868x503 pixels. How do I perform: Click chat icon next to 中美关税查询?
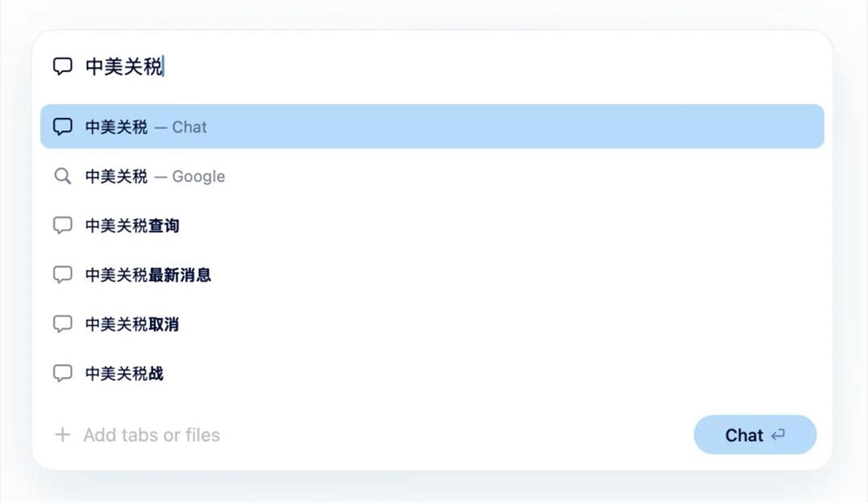pyautogui.click(x=62, y=225)
